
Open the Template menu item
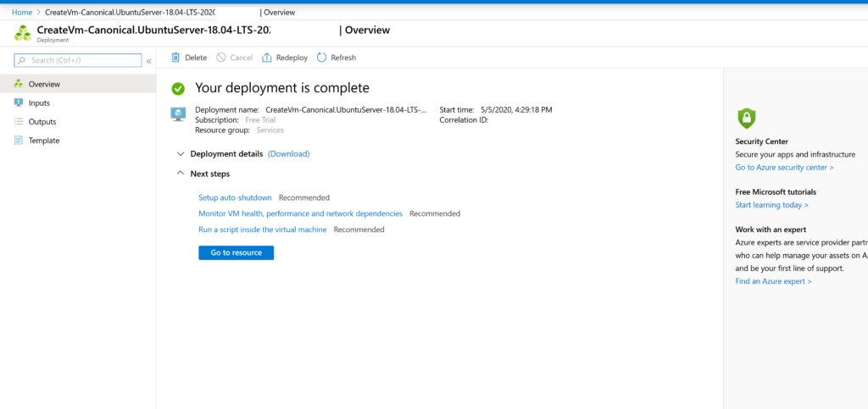click(x=44, y=141)
